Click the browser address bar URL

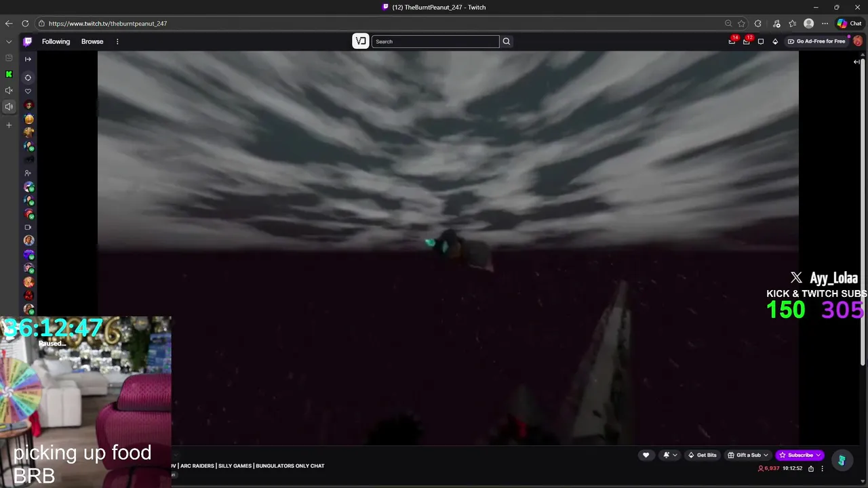pos(108,23)
